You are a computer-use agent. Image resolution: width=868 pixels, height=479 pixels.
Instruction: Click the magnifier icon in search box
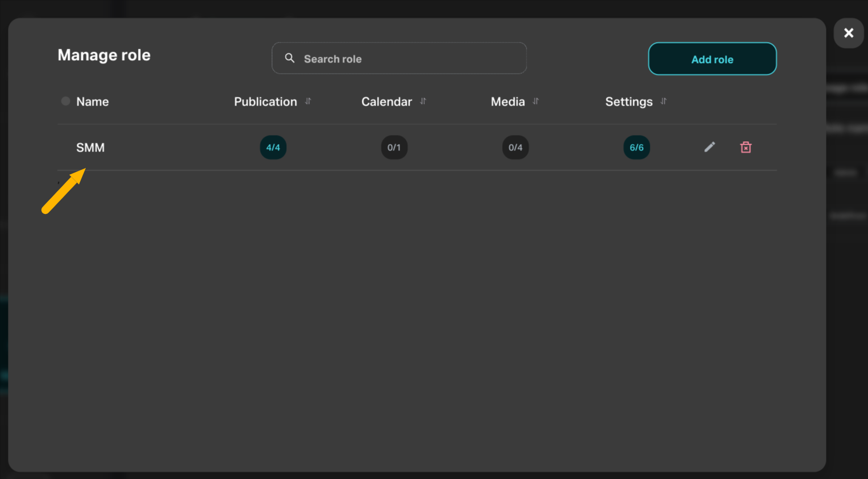pos(290,58)
